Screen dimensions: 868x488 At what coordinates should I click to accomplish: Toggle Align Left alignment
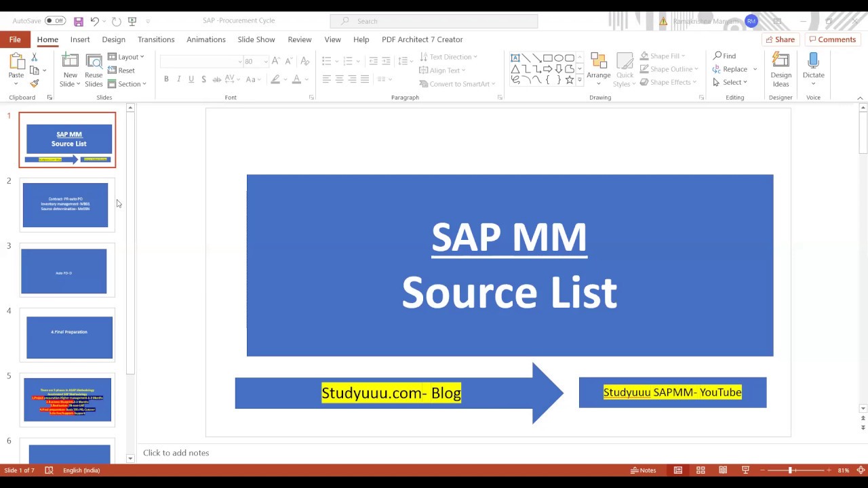326,79
